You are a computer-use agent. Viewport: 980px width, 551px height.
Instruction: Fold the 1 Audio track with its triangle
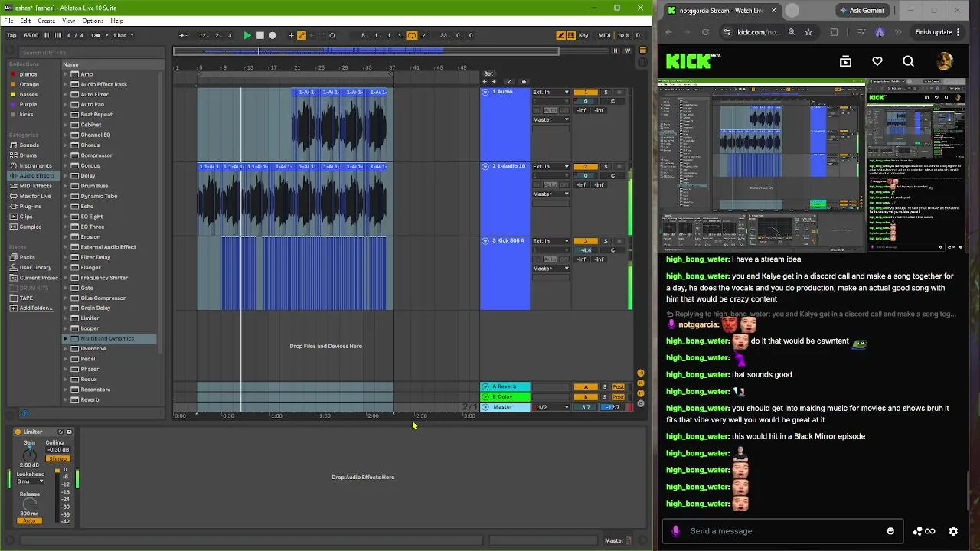pyautogui.click(x=485, y=92)
